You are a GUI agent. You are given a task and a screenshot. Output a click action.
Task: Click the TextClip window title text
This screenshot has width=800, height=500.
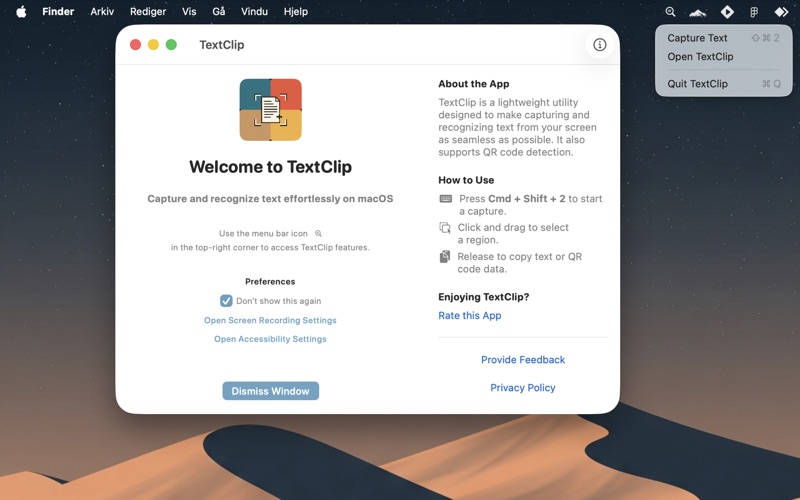click(221, 45)
